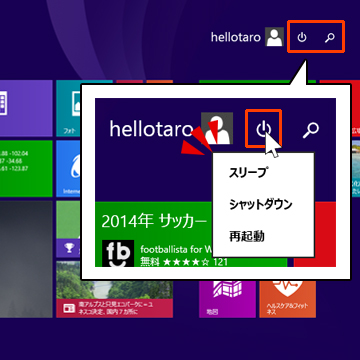Open the sports tile with the trophy icon

point(69,229)
